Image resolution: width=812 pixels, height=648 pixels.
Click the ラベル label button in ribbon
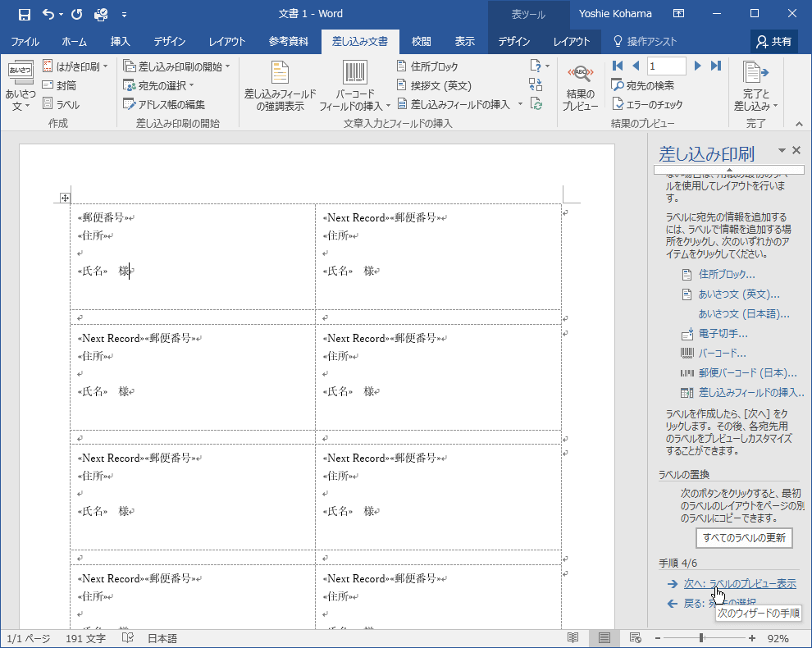point(62,104)
